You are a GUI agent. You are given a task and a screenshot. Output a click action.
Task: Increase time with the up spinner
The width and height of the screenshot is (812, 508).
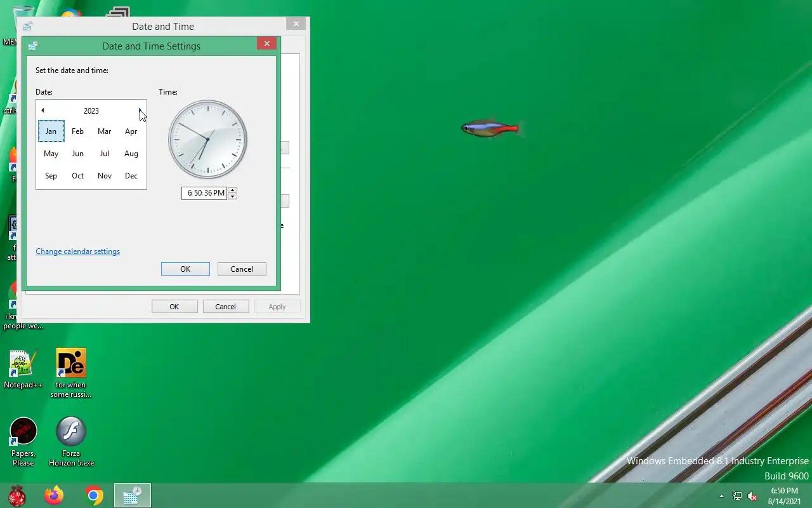click(232, 190)
